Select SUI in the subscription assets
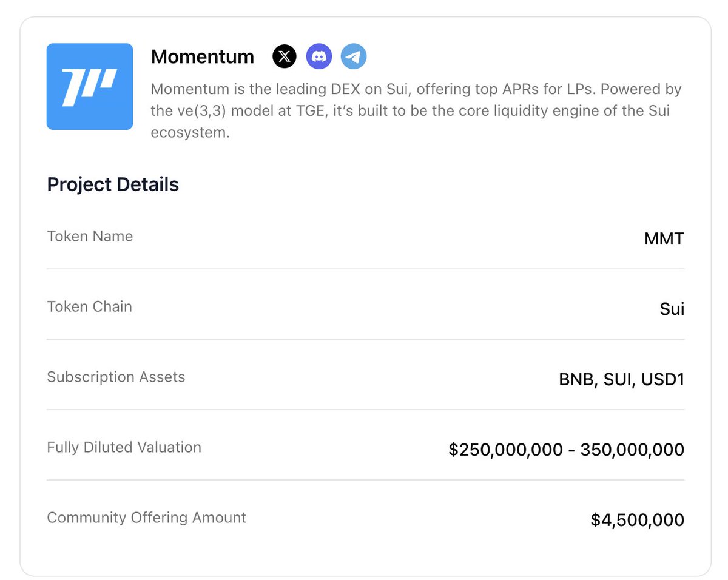This screenshot has height=580, width=728. tap(618, 380)
